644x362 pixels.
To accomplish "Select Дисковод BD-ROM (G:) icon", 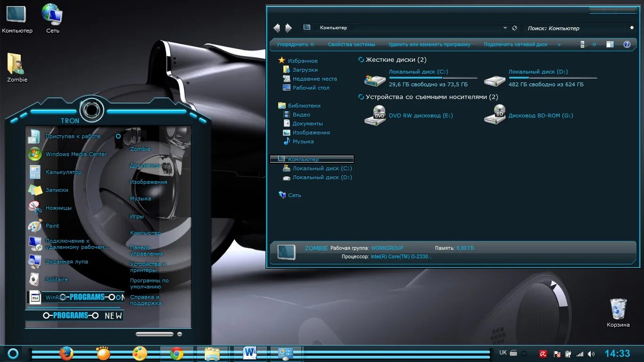I will (495, 114).
